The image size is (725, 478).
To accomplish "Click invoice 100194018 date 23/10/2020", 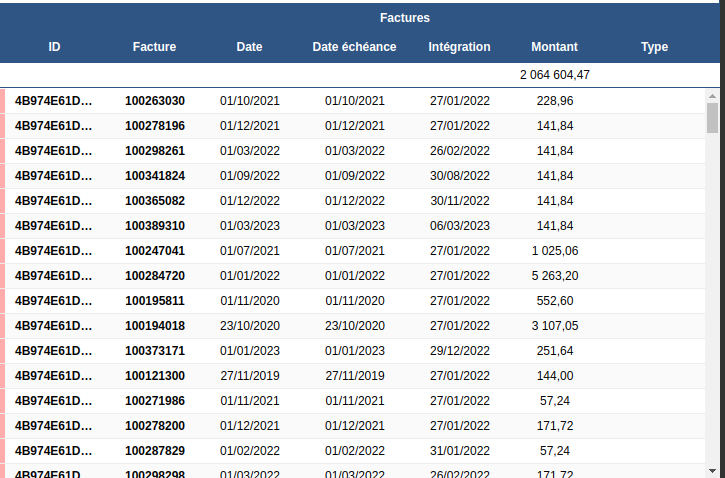I will (249, 326).
